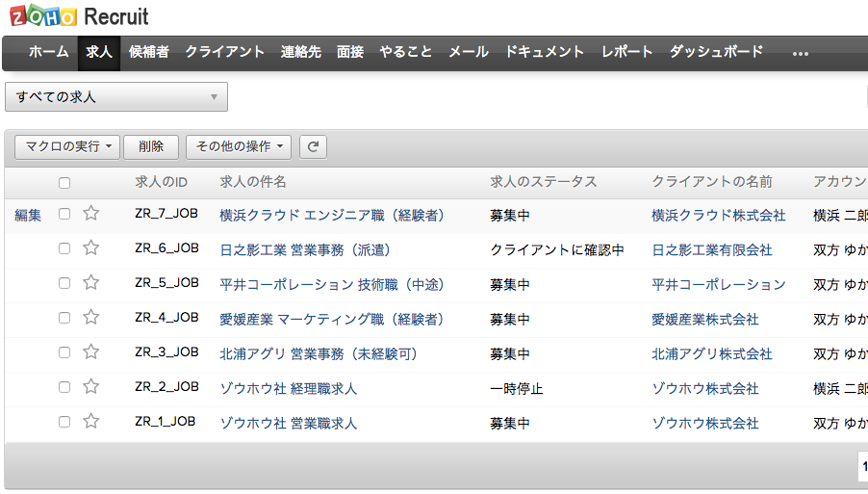868x494 pixels.
Task: Switch to the メール tab
Action: pos(469,52)
